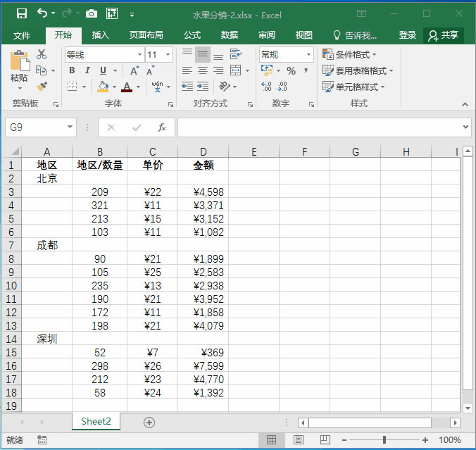Click the Format Painter brush icon
The width and height of the screenshot is (476, 450).
pyautogui.click(x=41, y=87)
